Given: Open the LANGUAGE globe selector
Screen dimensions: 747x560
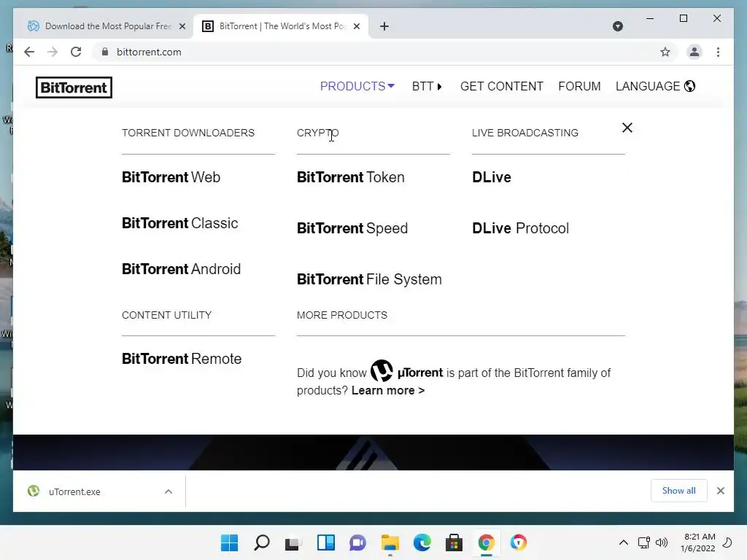Looking at the screenshot, I should 655,86.
